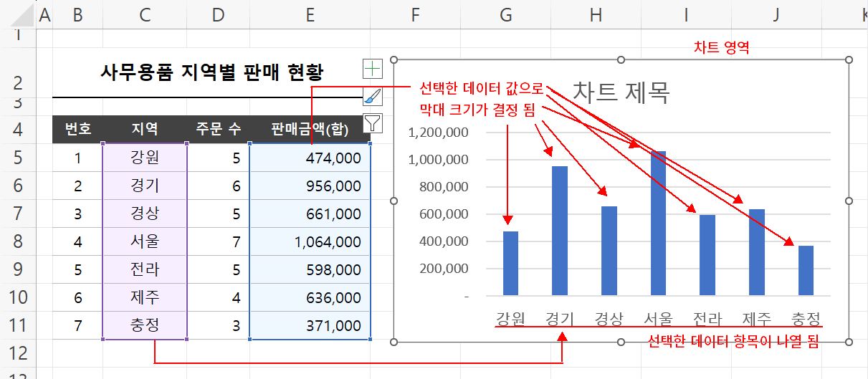Screen dimensions: 868x379
Task: Select the cell containing 경상
Action: [145, 214]
